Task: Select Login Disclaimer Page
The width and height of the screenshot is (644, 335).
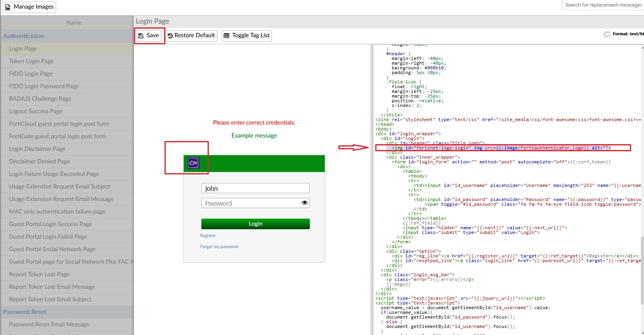Action: (67, 149)
